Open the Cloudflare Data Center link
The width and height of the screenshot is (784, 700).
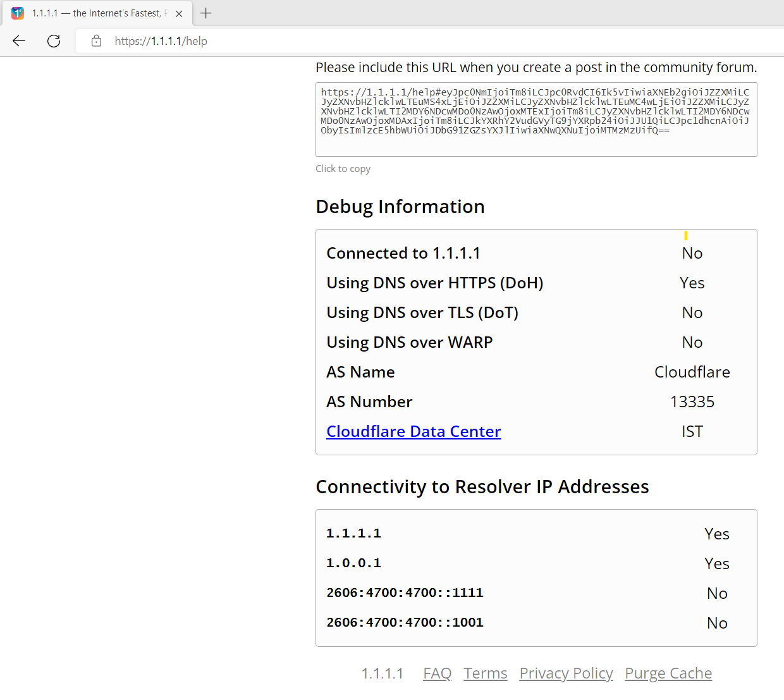click(x=413, y=431)
